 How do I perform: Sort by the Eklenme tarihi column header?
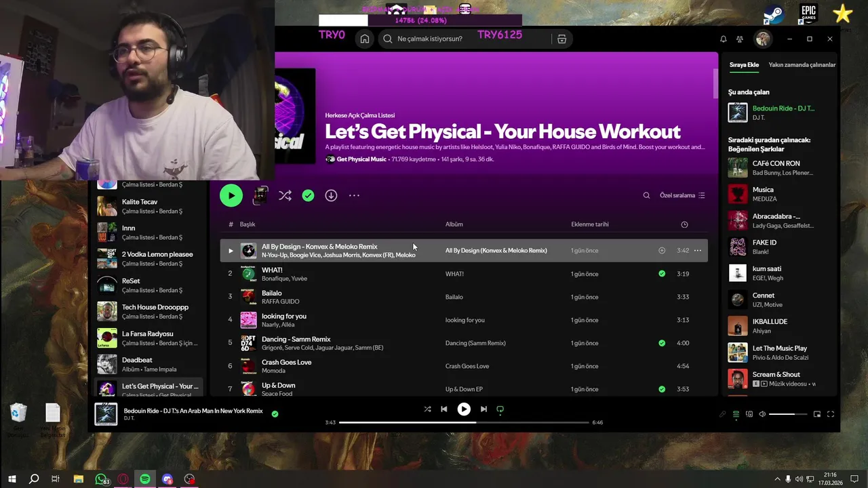pos(590,224)
